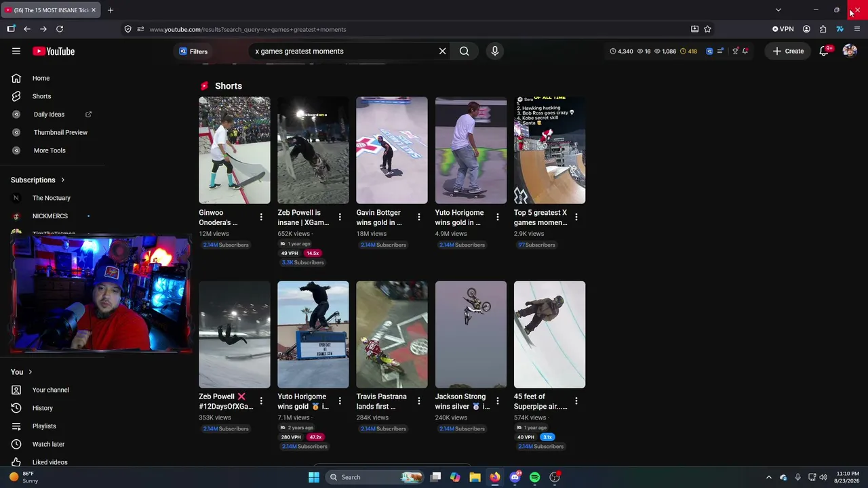Open the extension alert bell beside trophy
This screenshot has height=488, width=868.
tap(745, 51)
